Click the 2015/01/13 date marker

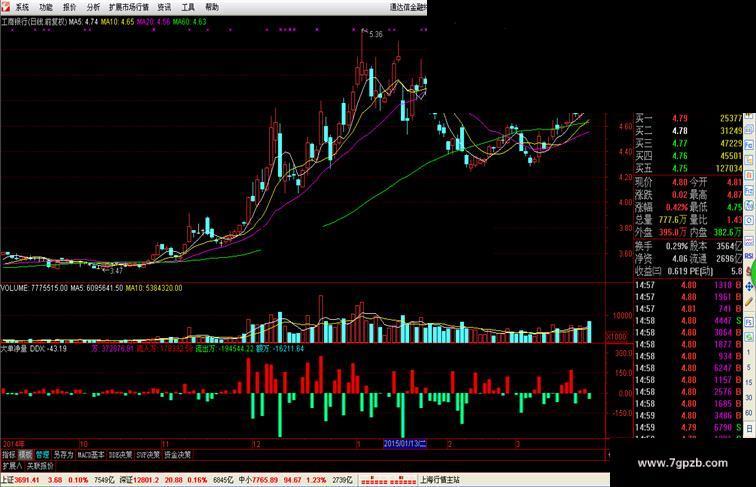405,444
